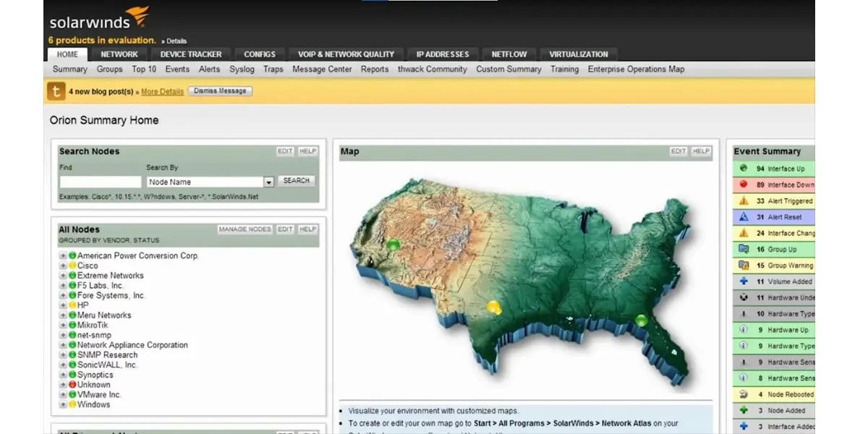The width and height of the screenshot is (868, 434).
Task: Select the Fore Systems, Inc. entry
Action: click(111, 295)
